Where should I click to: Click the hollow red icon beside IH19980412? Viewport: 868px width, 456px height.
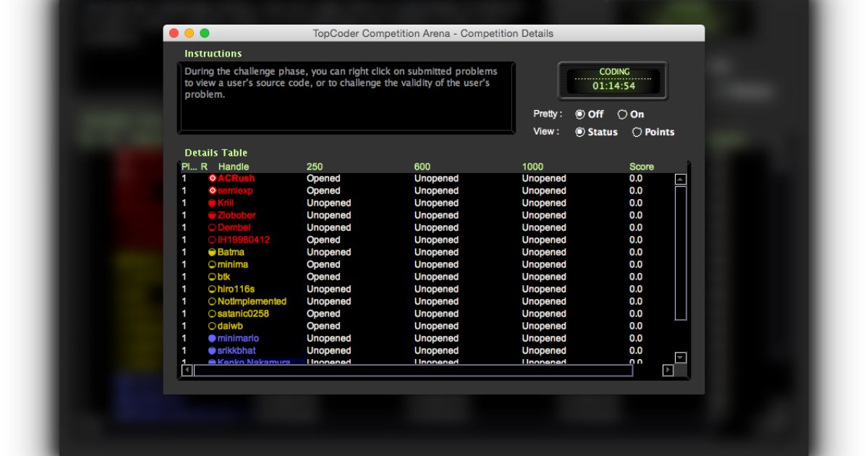coord(212,240)
